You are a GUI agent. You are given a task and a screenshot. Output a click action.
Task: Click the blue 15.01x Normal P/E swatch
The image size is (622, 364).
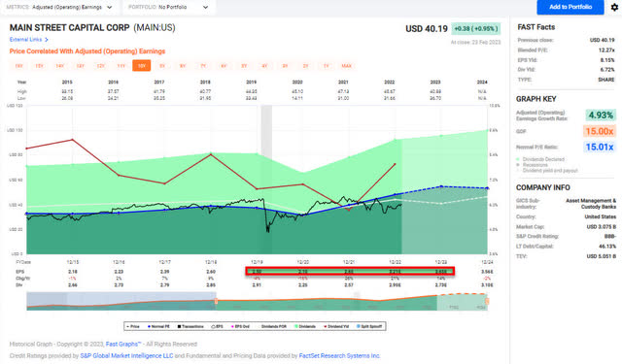600,147
